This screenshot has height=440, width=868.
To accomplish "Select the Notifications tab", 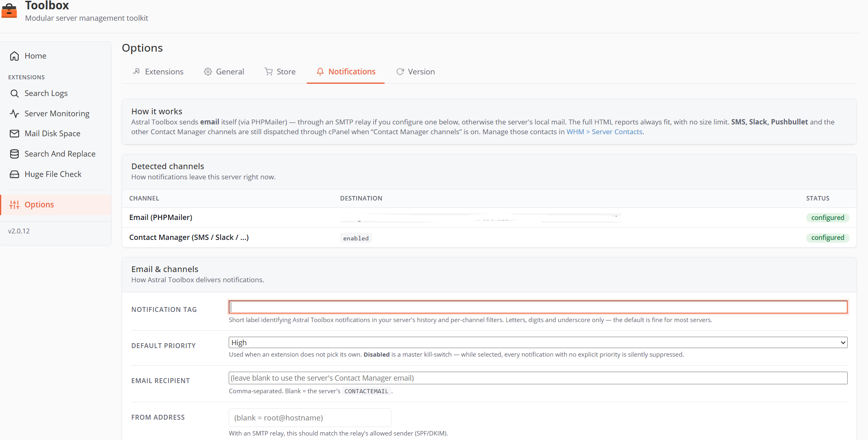I will tap(346, 72).
